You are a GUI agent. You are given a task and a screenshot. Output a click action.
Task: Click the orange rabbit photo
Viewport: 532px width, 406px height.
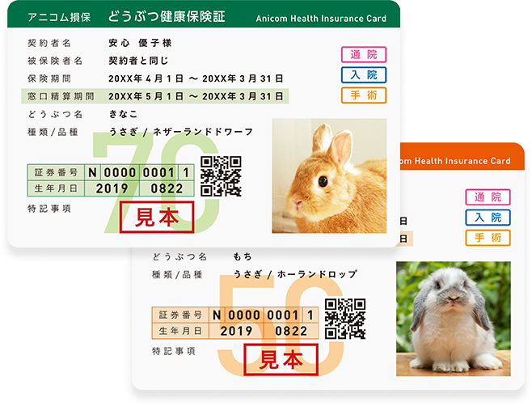(x=329, y=176)
